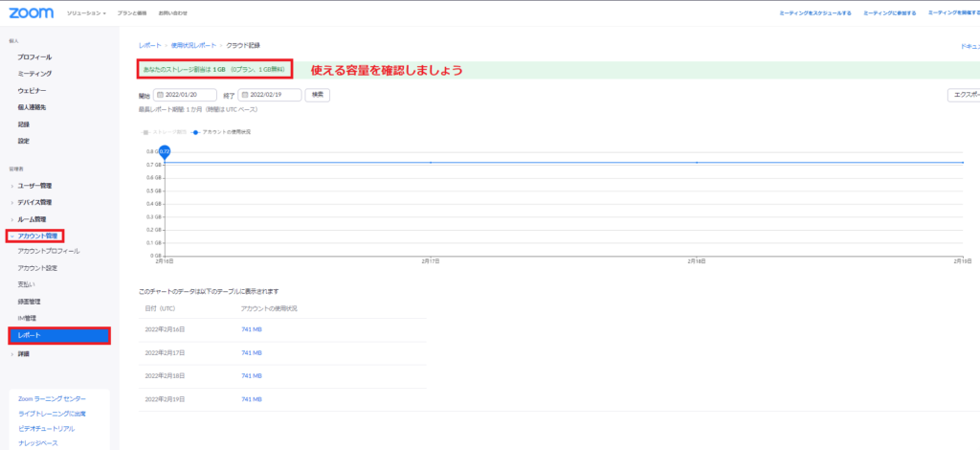Viewport: 980px width, 450px height.
Task: Expand the 詳細 section in sidebar
Action: coord(24,353)
